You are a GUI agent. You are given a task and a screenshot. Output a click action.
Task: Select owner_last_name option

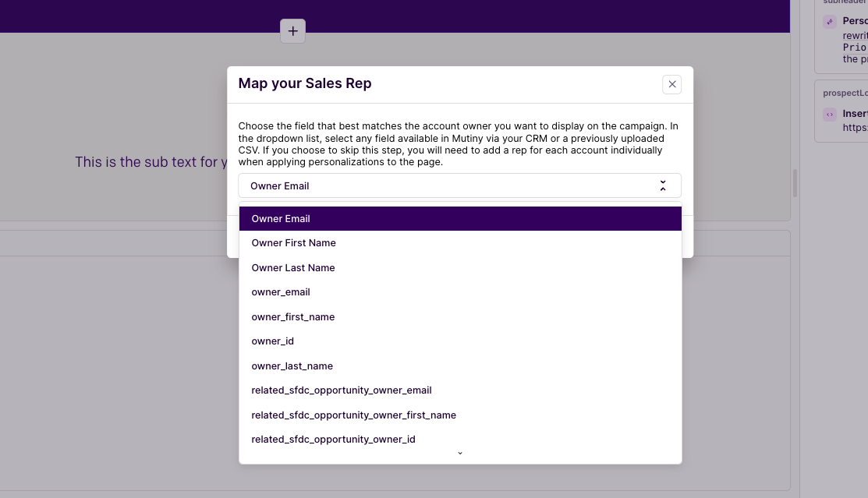click(460, 366)
